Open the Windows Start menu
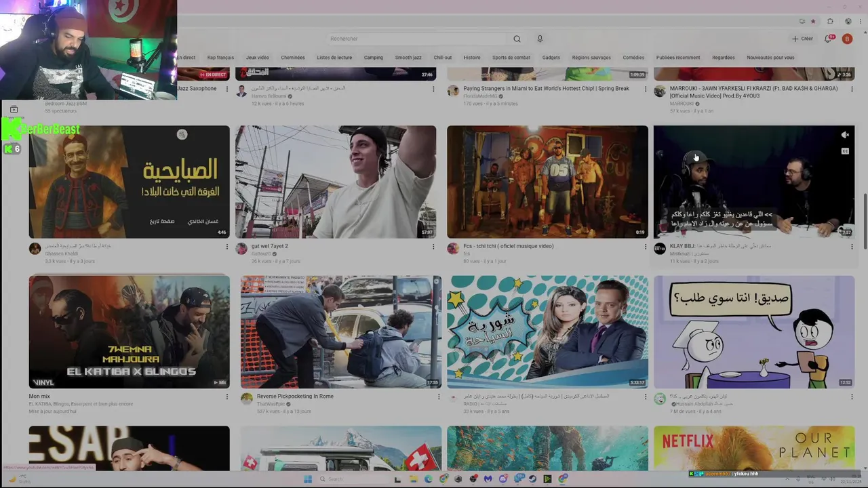 [309, 479]
